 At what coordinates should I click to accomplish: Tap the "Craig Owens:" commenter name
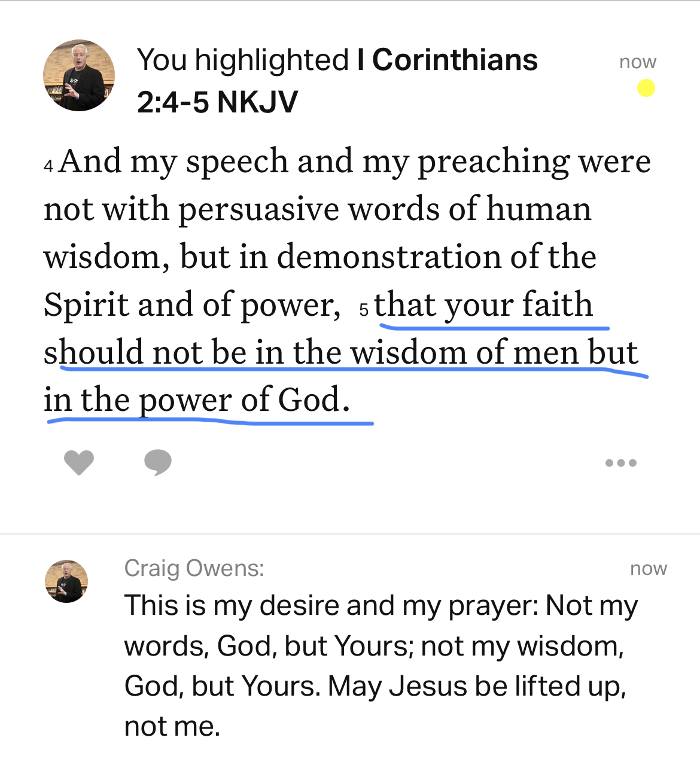tap(194, 568)
